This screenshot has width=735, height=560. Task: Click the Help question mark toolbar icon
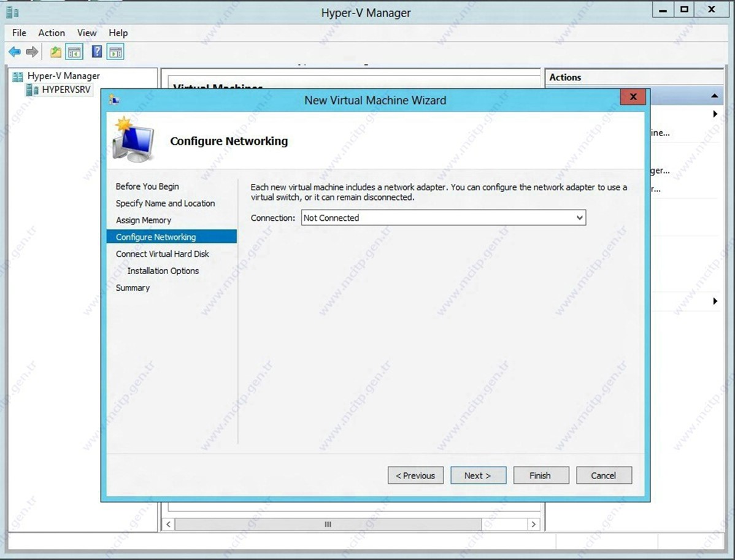click(96, 52)
